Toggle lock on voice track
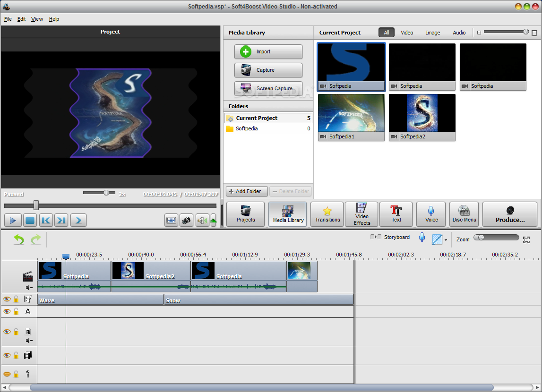Screen dimensions: 542x392 click(x=16, y=374)
